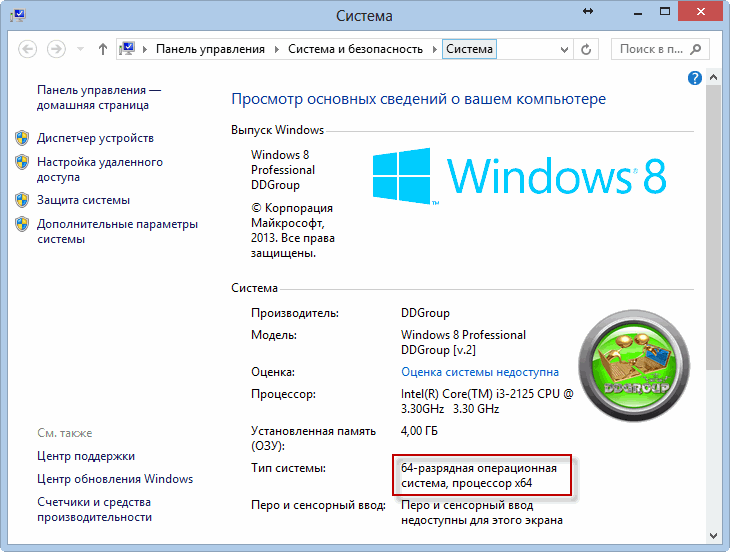Open Панель управления — домашняя страница
Viewport: 730px width, 552px height.
99,97
